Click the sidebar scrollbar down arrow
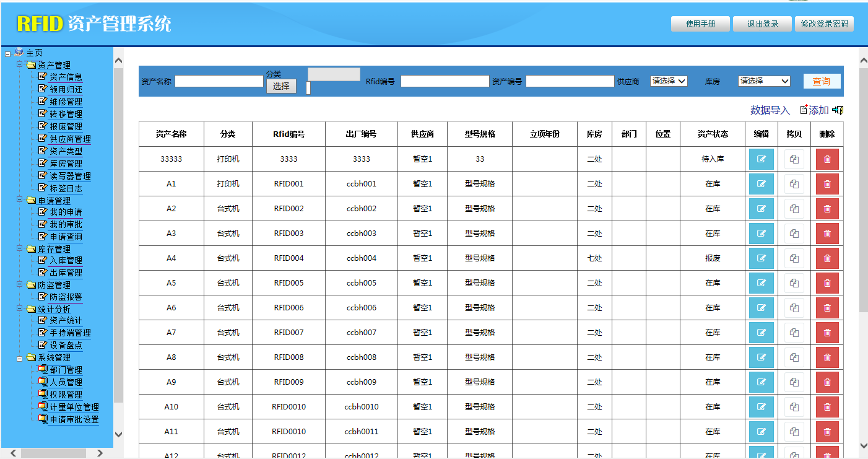Viewport: 868px width, 459px height. [119, 435]
